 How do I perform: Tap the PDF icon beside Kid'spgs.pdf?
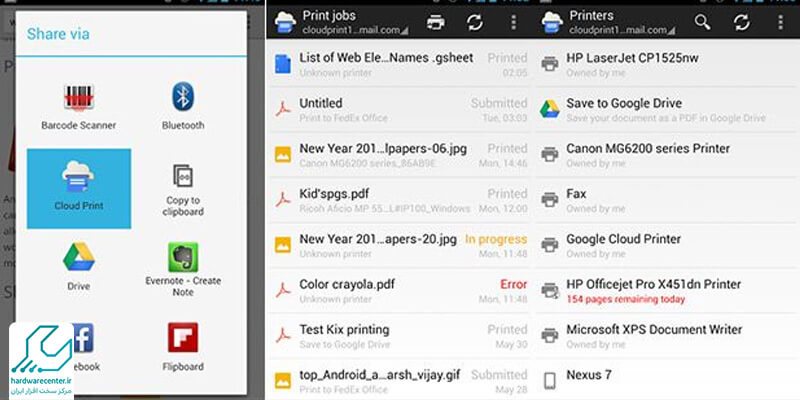tap(283, 200)
